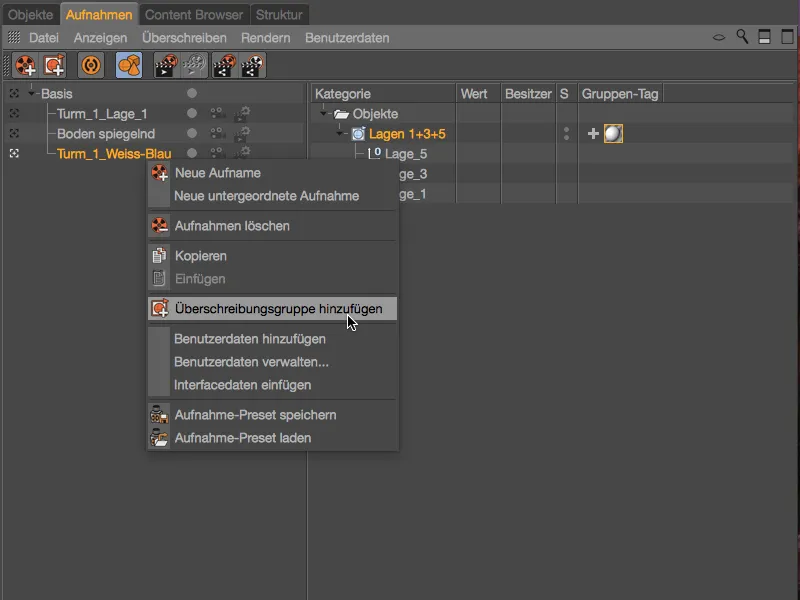Toggle the render mark dot for Basis
The image size is (800, 600).
[192, 93]
